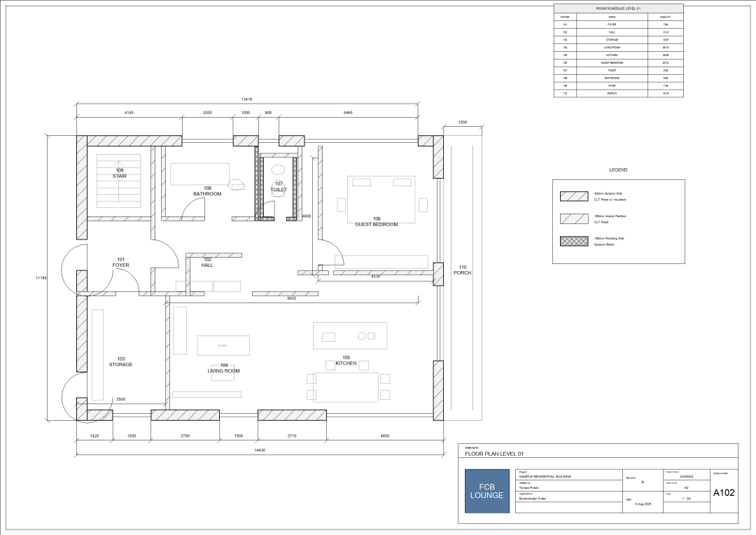Click the Room Schedule Level 01 header
Image resolution: width=756 pixels, height=535 pixels.
point(618,8)
